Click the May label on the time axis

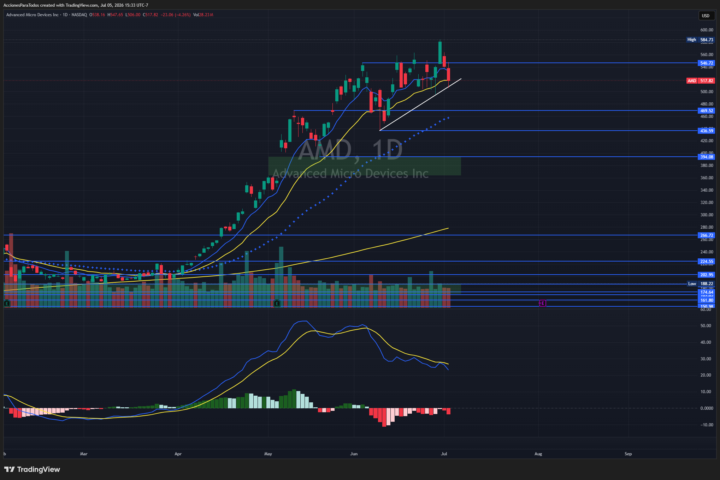pos(268,454)
